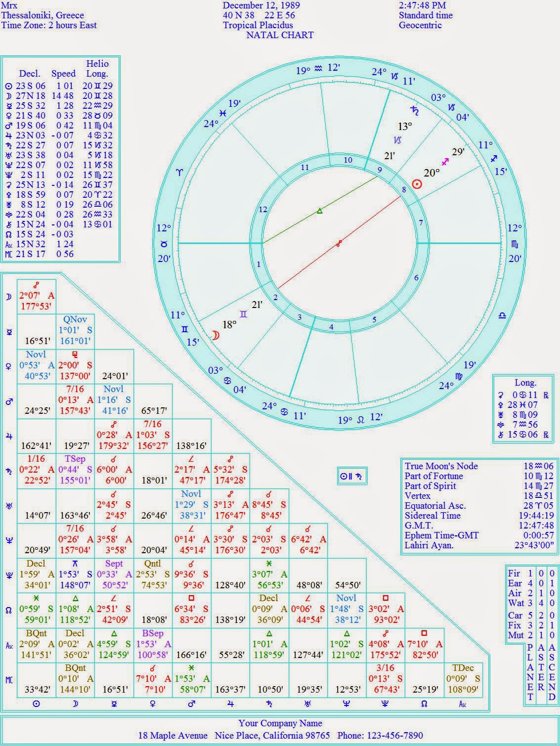Click the 'Sidereal Time' row
The width and height of the screenshot is (560, 746).
click(479, 516)
